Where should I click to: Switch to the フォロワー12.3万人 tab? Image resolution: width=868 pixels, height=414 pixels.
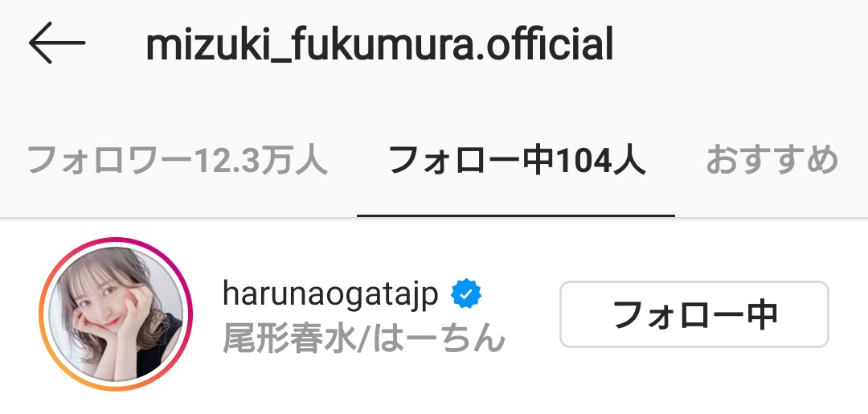click(x=178, y=161)
